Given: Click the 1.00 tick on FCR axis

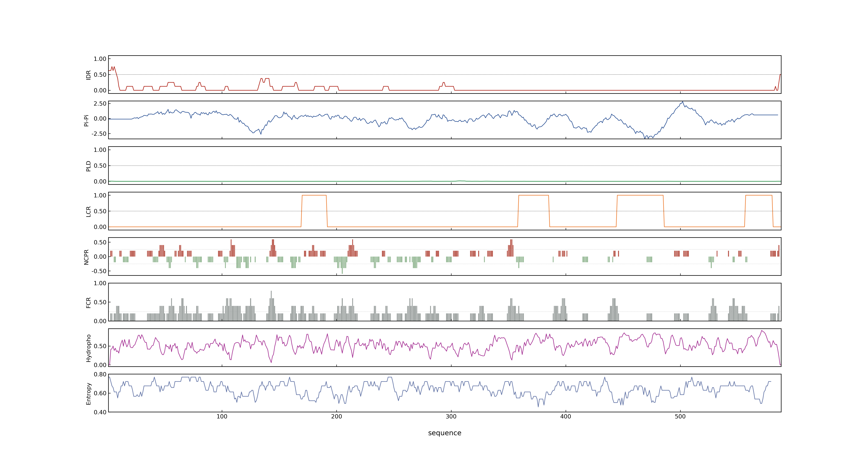Looking at the screenshot, I should (100, 283).
